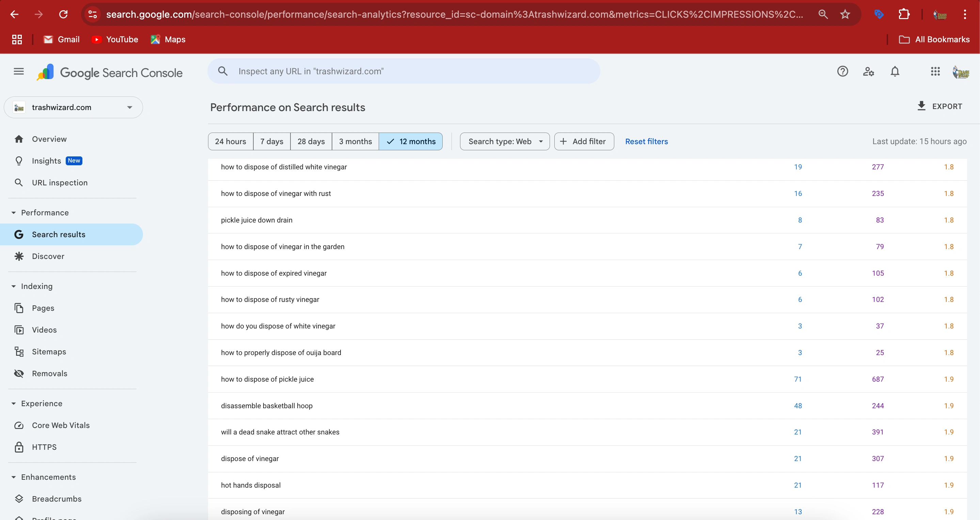The width and height of the screenshot is (980, 520).
Task: Click the help question mark icon
Action: 842,72
